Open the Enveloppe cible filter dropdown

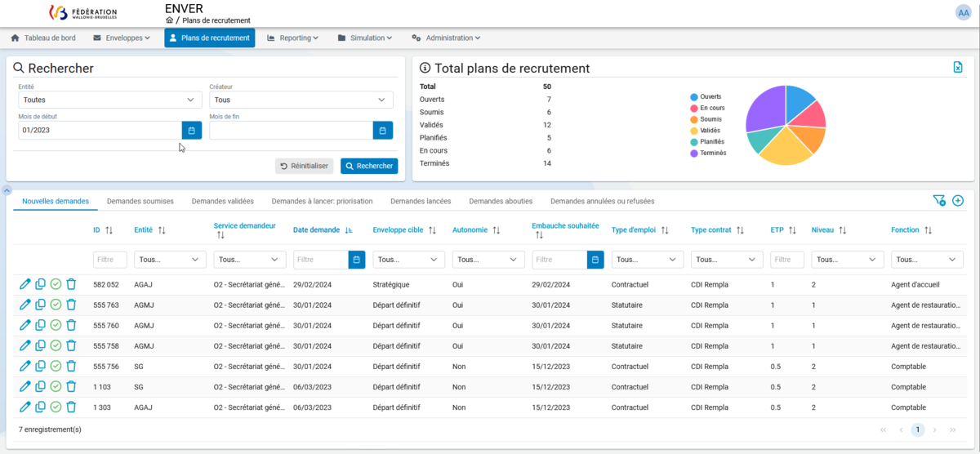click(x=409, y=260)
